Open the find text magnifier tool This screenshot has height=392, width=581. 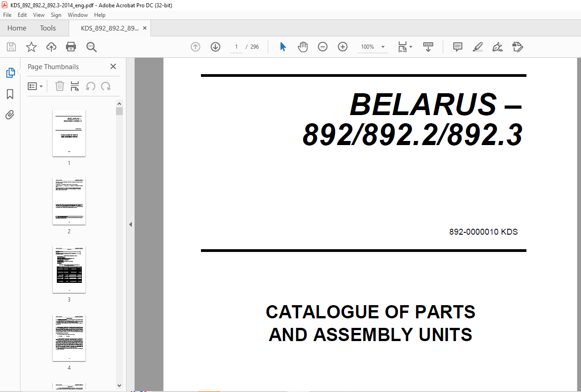[91, 47]
